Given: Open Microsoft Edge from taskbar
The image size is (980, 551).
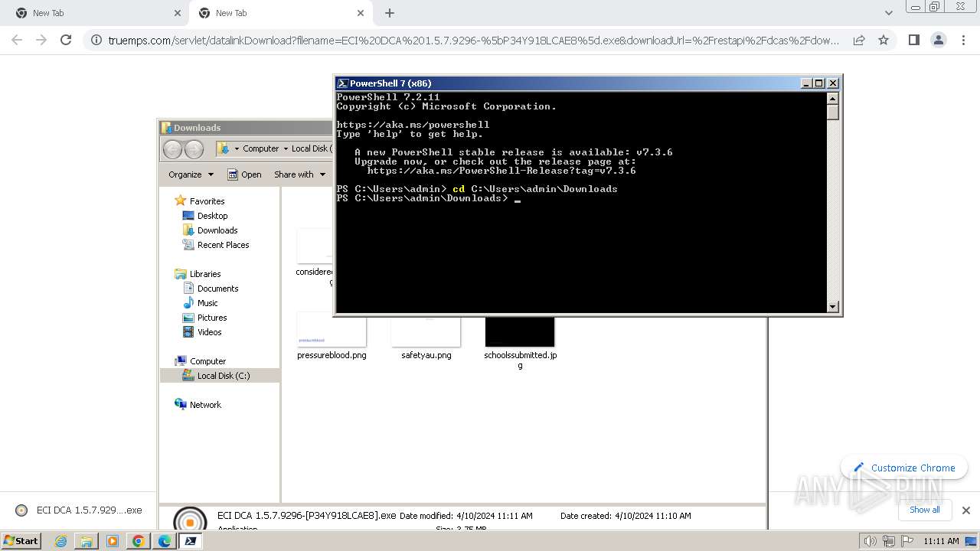Looking at the screenshot, I should pyautogui.click(x=165, y=541).
